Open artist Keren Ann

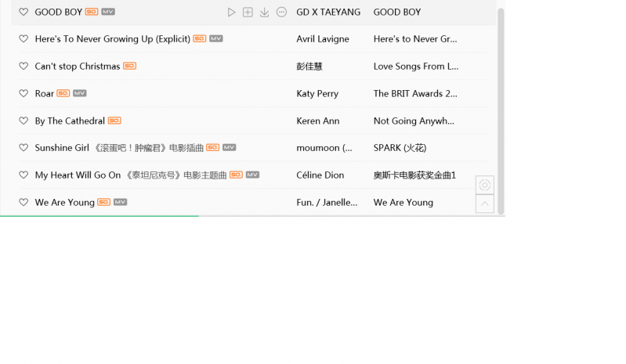pyautogui.click(x=318, y=121)
